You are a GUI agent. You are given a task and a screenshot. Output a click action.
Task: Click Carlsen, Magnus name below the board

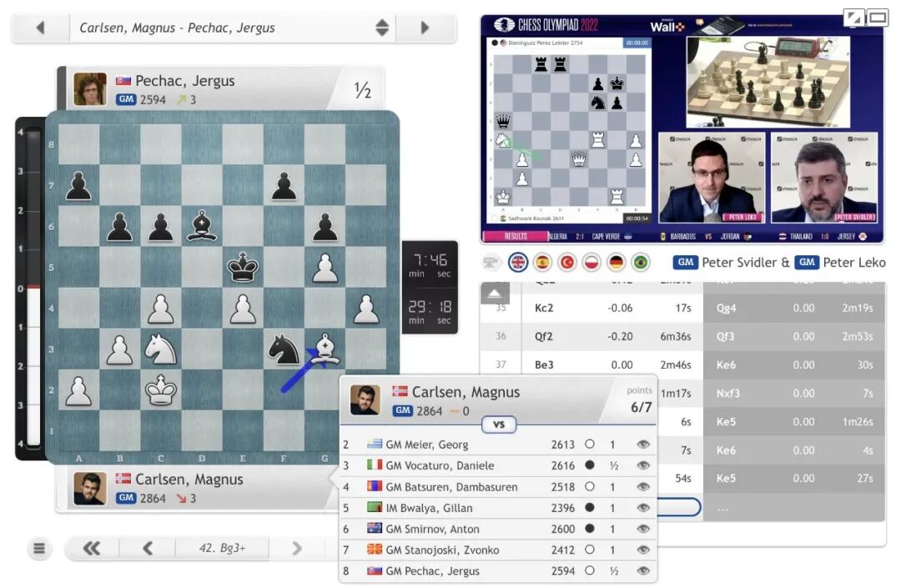(x=189, y=480)
